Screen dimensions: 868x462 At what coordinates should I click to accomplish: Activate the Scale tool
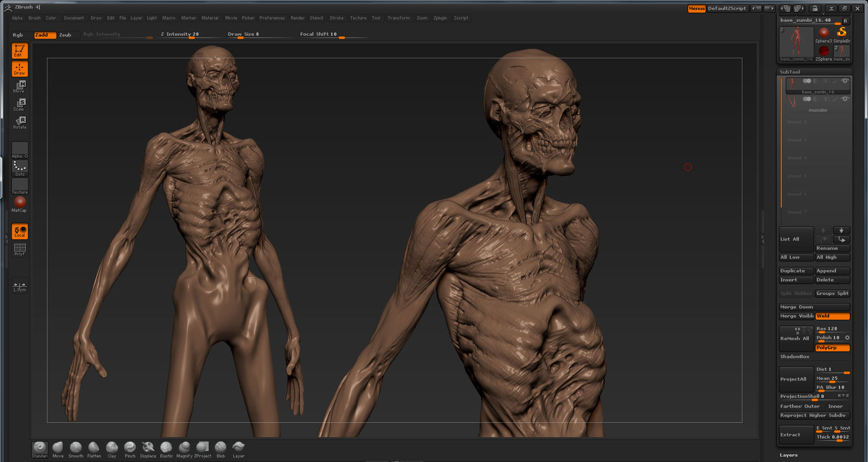20,105
